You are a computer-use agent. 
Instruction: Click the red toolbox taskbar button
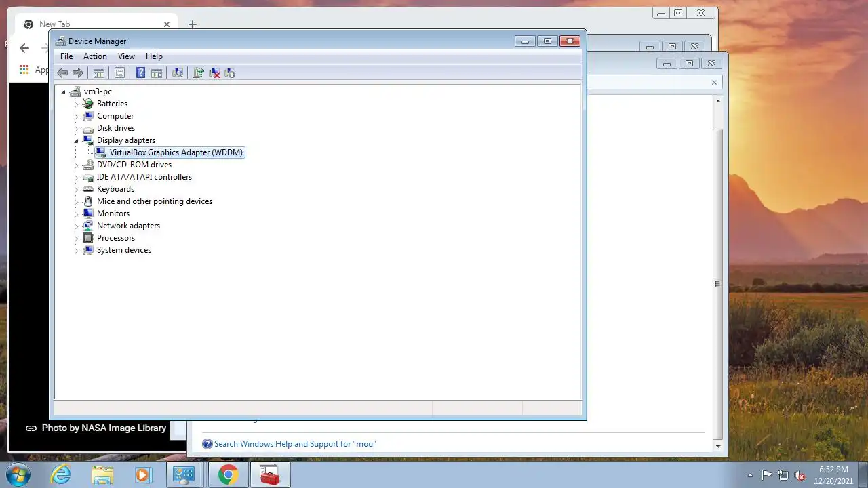(271, 474)
